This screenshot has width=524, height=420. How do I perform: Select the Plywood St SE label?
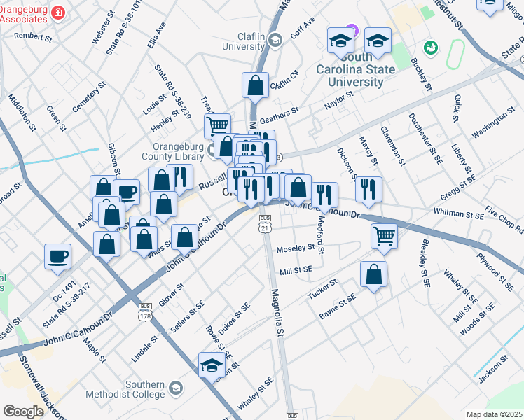click(x=495, y=272)
